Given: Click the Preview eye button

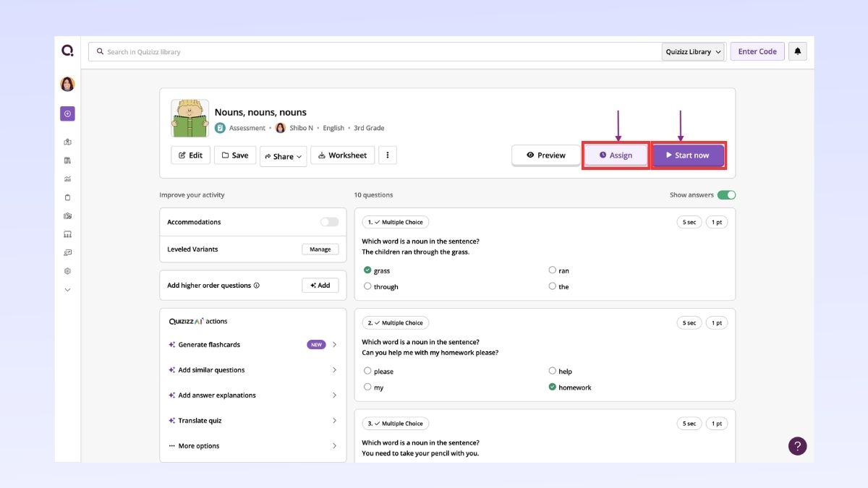Looking at the screenshot, I should point(546,155).
